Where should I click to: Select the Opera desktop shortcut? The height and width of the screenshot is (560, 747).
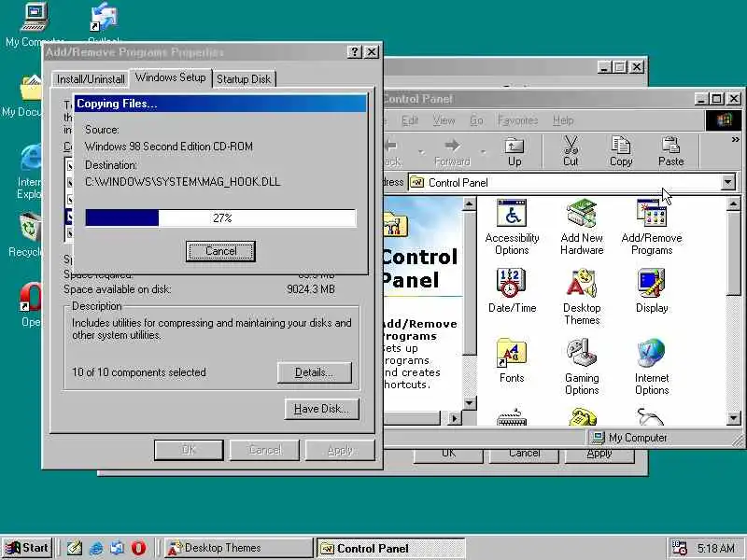pyautogui.click(x=31, y=305)
